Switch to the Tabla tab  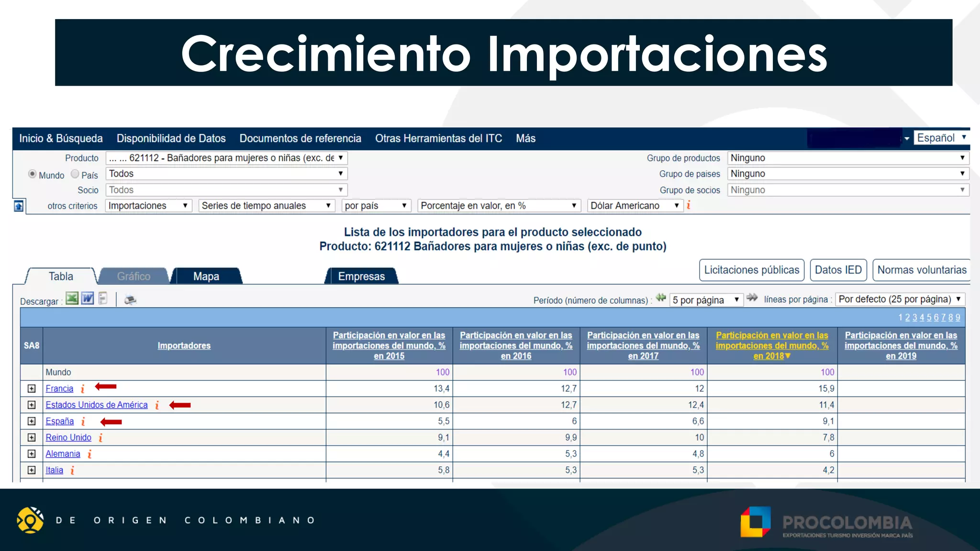click(61, 276)
